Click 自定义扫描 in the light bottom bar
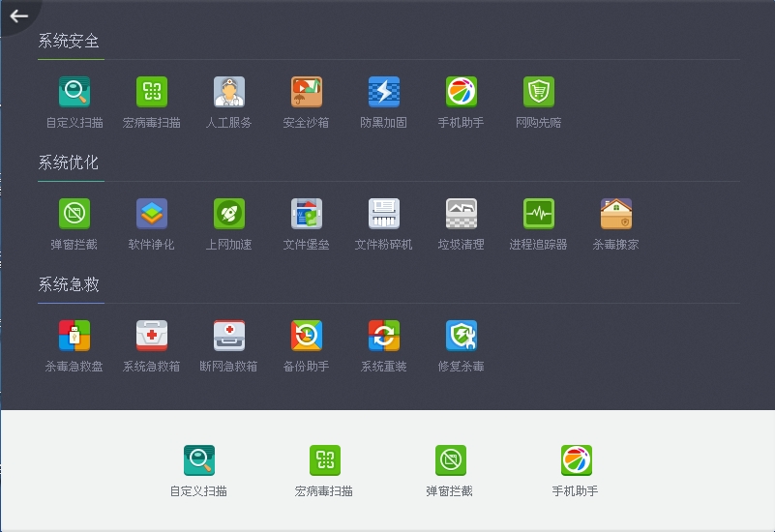This screenshot has width=775, height=532. coord(199,461)
